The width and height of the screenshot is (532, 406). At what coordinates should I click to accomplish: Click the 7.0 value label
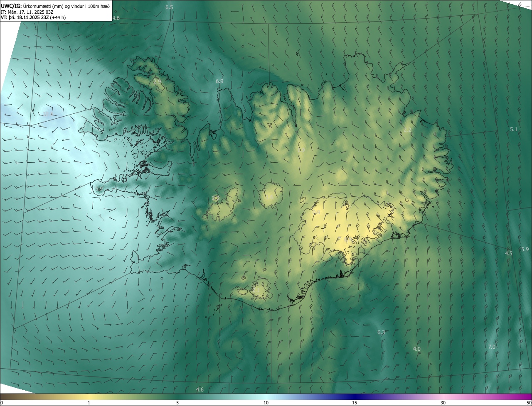click(492, 347)
